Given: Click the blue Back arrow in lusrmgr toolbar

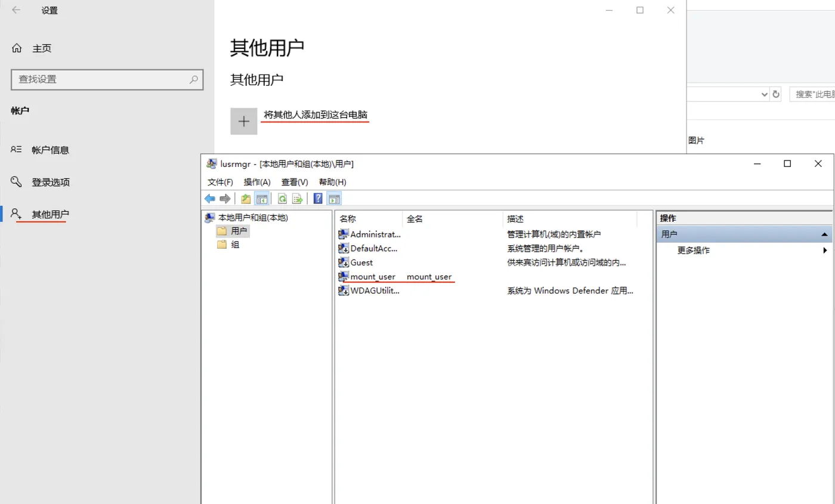Looking at the screenshot, I should click(210, 199).
